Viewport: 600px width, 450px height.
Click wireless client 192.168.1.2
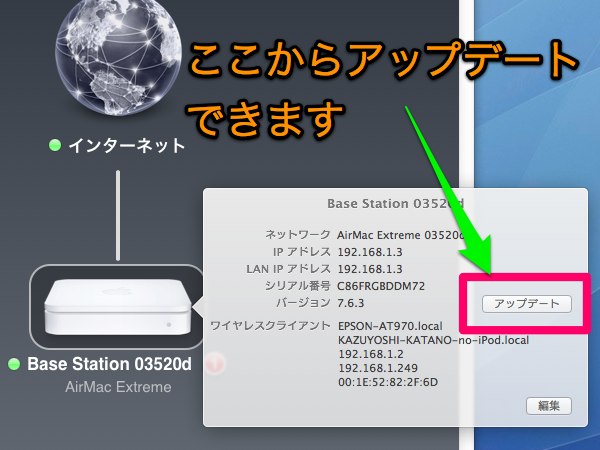coord(371,354)
